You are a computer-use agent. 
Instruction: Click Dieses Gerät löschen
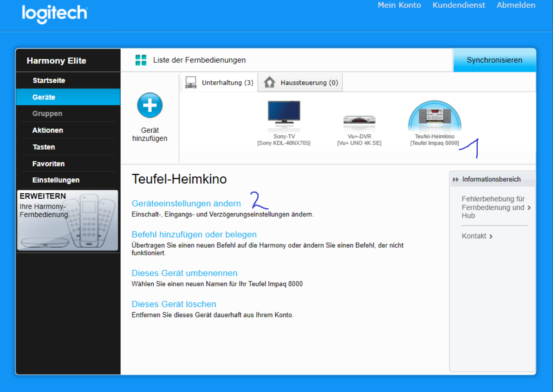tap(174, 304)
